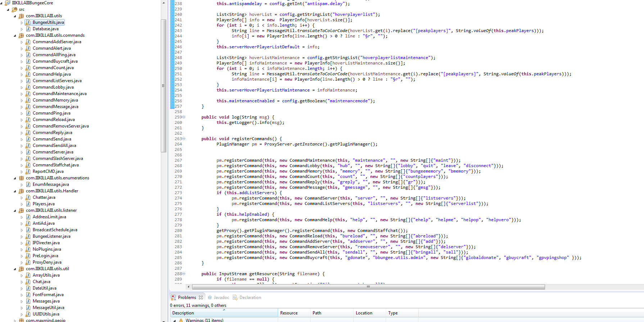The image size is (644, 322).
Task: Collapse the utils.commands package
Action: 15,36
